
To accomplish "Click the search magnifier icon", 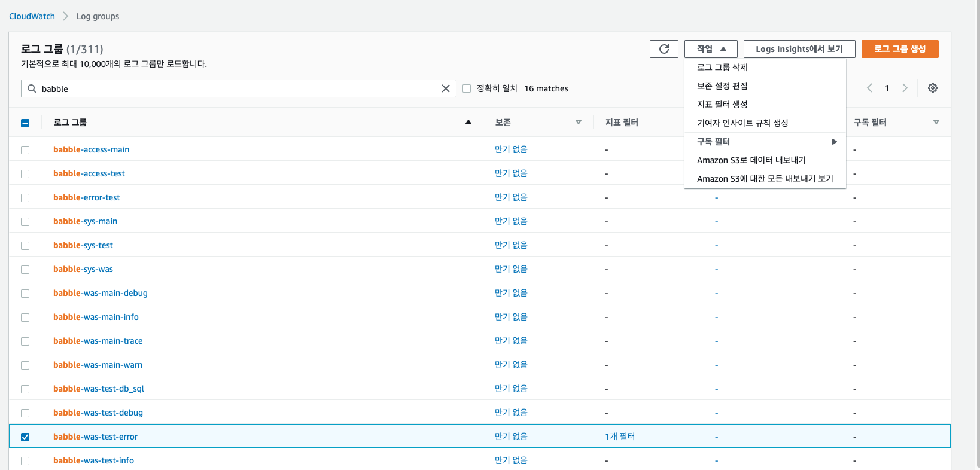I will click(32, 88).
